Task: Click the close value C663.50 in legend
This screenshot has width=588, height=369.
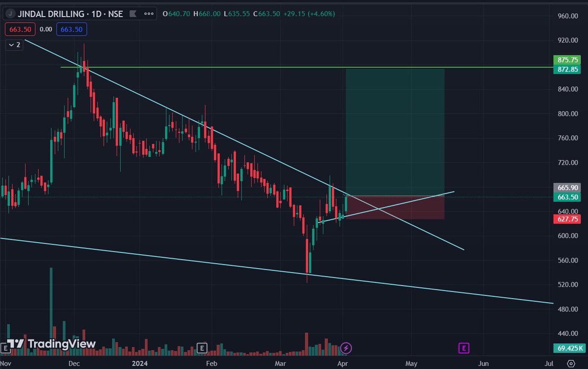Action: pos(267,14)
